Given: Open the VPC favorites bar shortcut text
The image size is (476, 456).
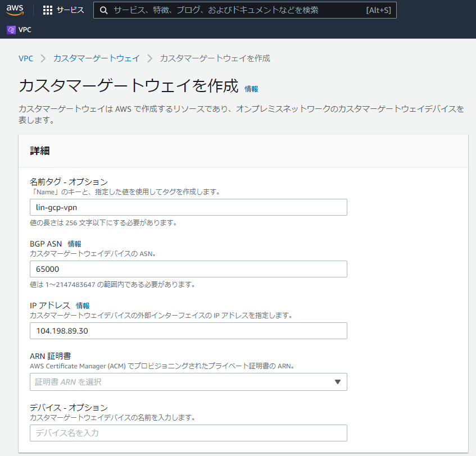Looking at the screenshot, I should pyautogui.click(x=25, y=30).
